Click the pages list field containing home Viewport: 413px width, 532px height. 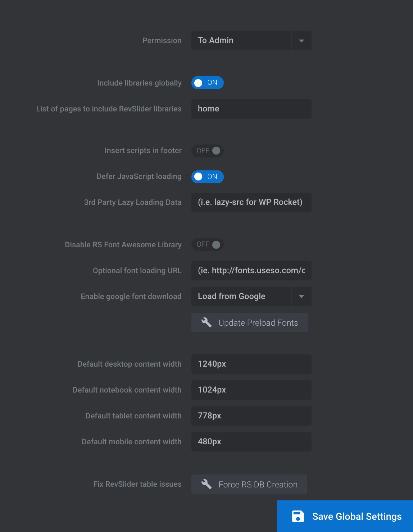pyautogui.click(x=251, y=109)
